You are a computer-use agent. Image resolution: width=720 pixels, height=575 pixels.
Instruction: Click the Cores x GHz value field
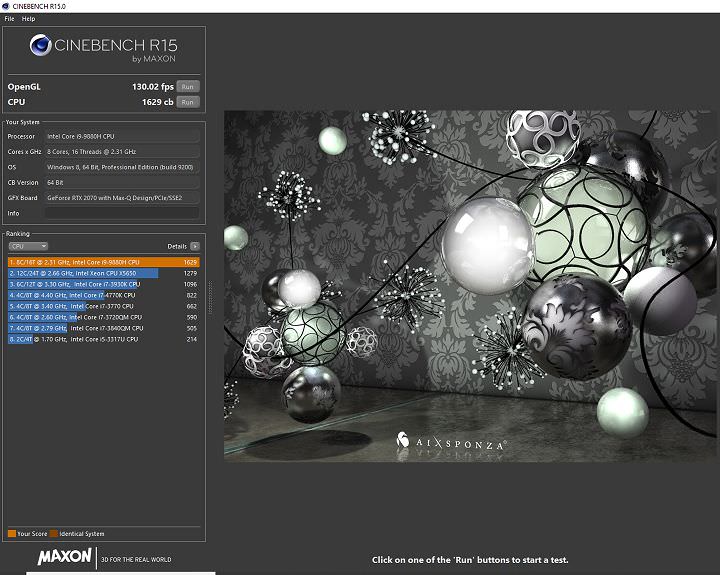tap(122, 152)
